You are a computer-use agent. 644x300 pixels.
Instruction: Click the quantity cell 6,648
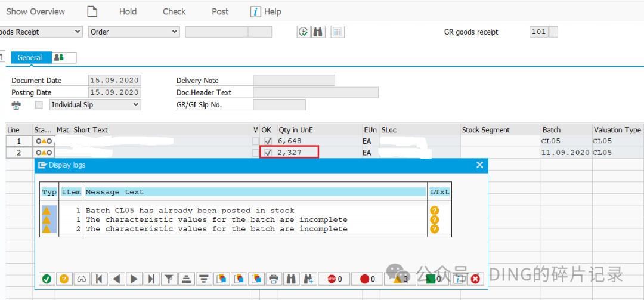click(320, 141)
